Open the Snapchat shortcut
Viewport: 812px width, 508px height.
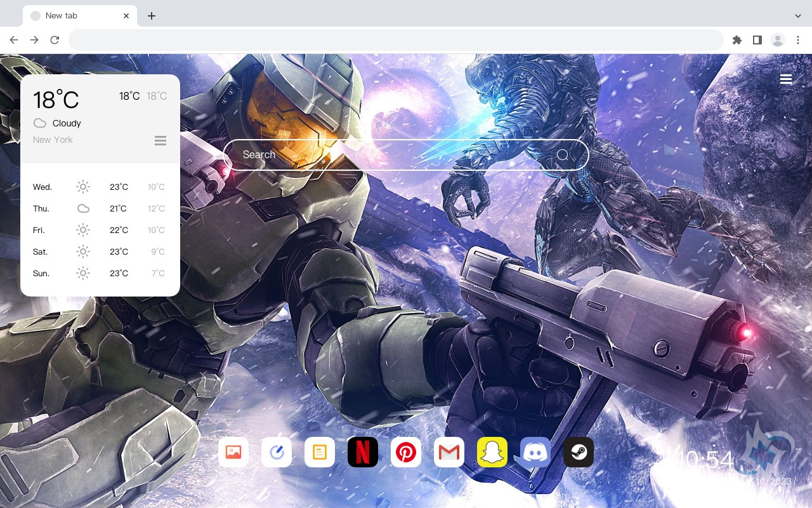[492, 452]
